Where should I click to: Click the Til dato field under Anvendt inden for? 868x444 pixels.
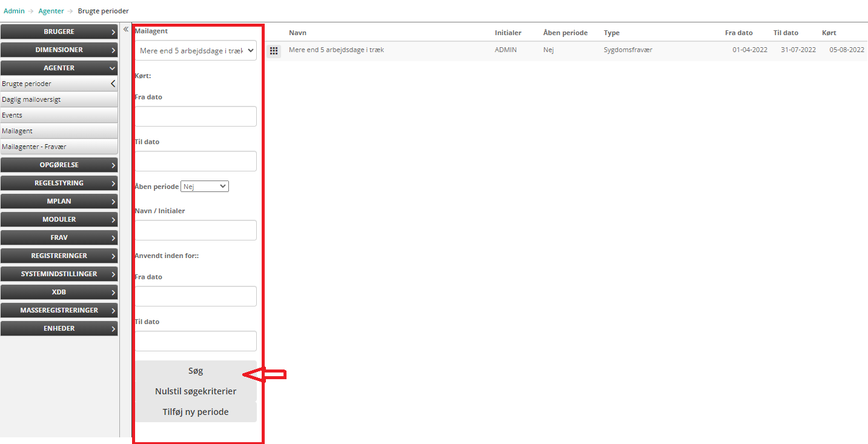(196, 341)
